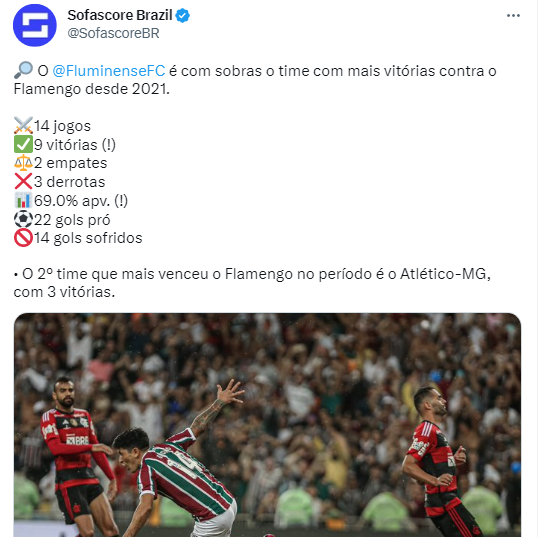The height and width of the screenshot is (537, 542).
Task: Click the bar chart emoji by 69.0% apv.
Action: (x=23, y=200)
